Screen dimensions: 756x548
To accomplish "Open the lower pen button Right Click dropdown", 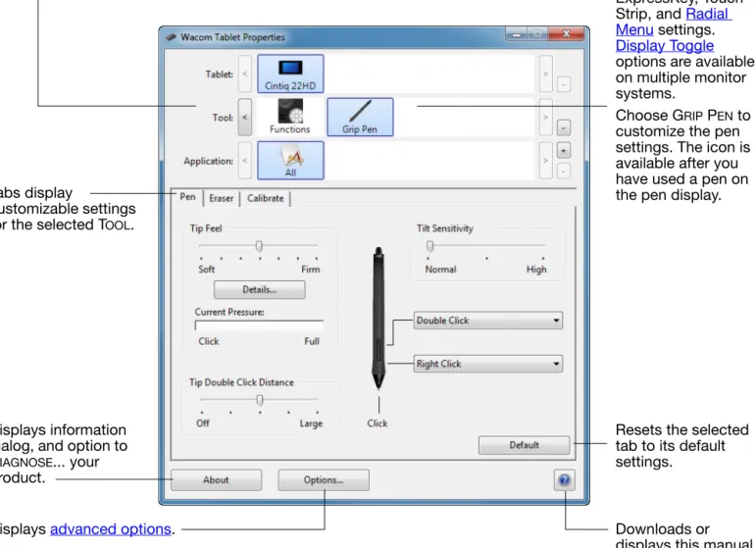I will 488,364.
